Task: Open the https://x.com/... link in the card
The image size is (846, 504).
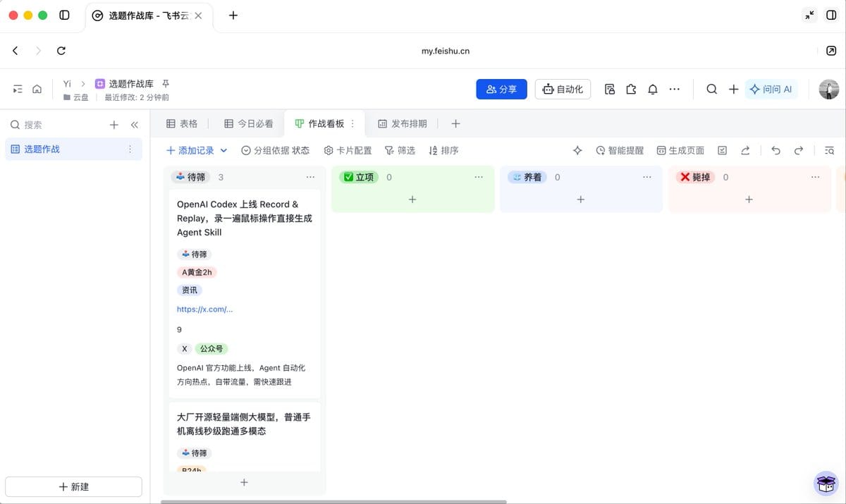Action: tap(205, 309)
